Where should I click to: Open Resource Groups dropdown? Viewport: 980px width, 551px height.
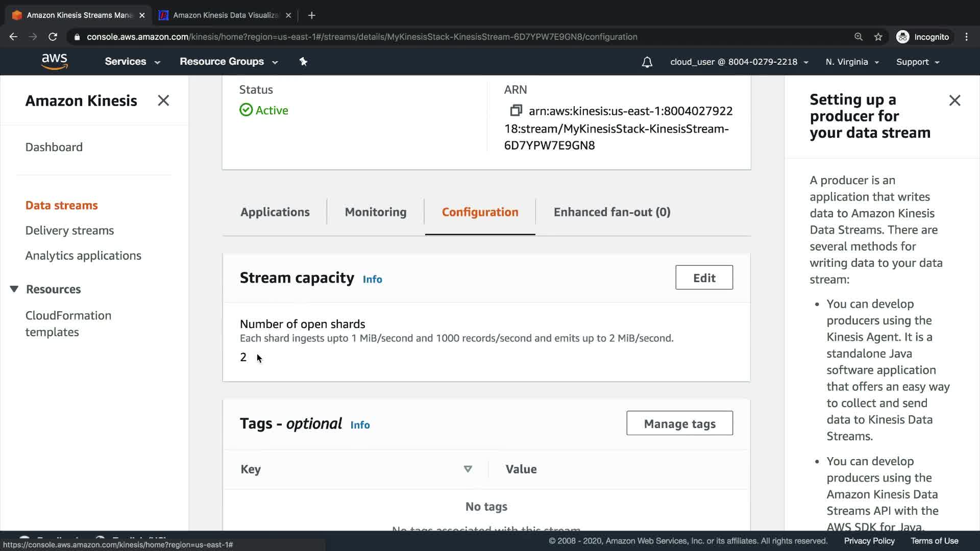point(228,62)
